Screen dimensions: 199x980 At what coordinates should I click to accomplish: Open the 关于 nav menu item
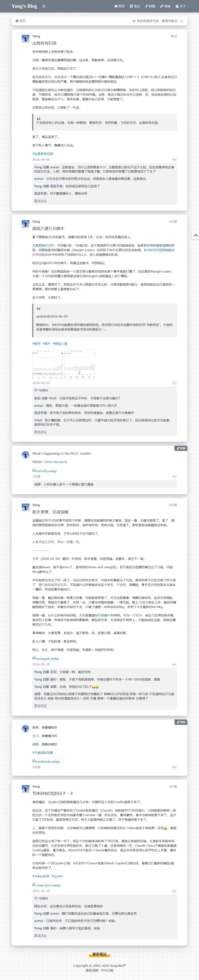pos(180,6)
